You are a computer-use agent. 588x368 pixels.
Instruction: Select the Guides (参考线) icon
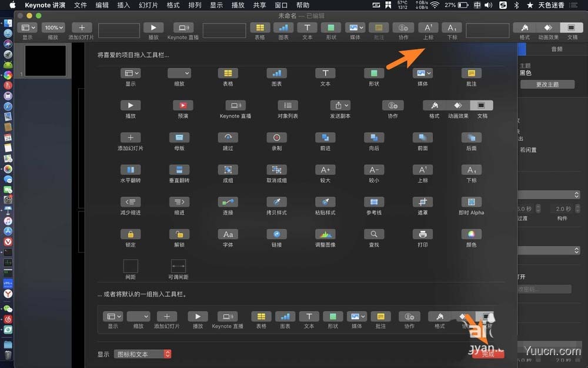click(374, 202)
